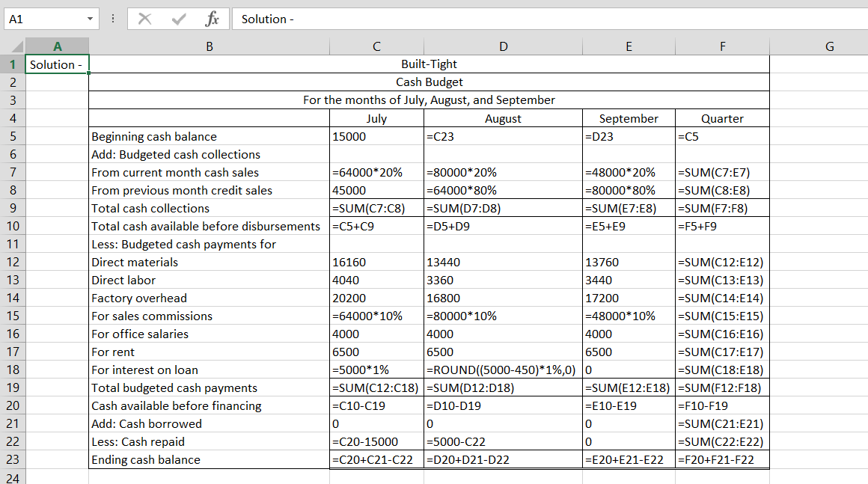Select row 9 header
This screenshot has height=484, width=868.
tap(13, 208)
